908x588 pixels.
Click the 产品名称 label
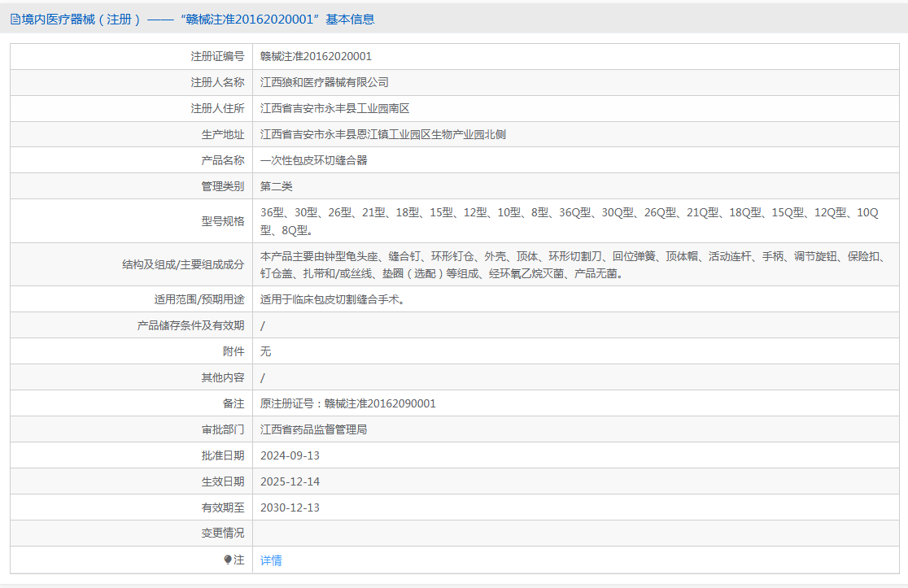pos(223,160)
